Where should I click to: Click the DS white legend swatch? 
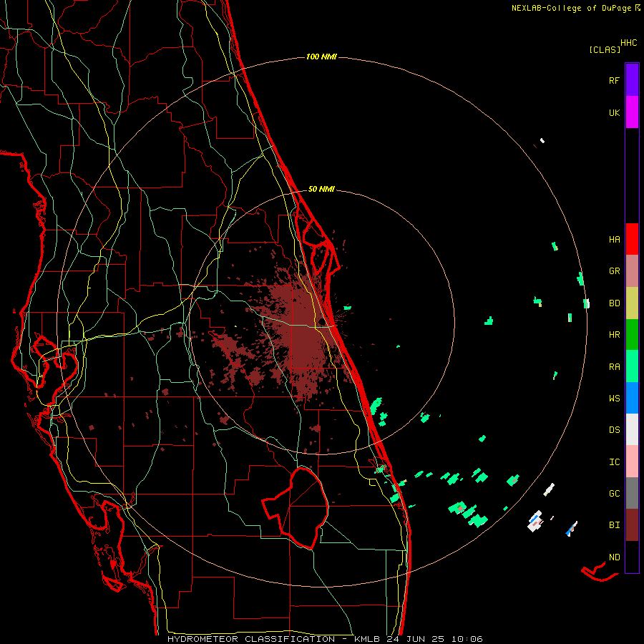tap(632, 429)
